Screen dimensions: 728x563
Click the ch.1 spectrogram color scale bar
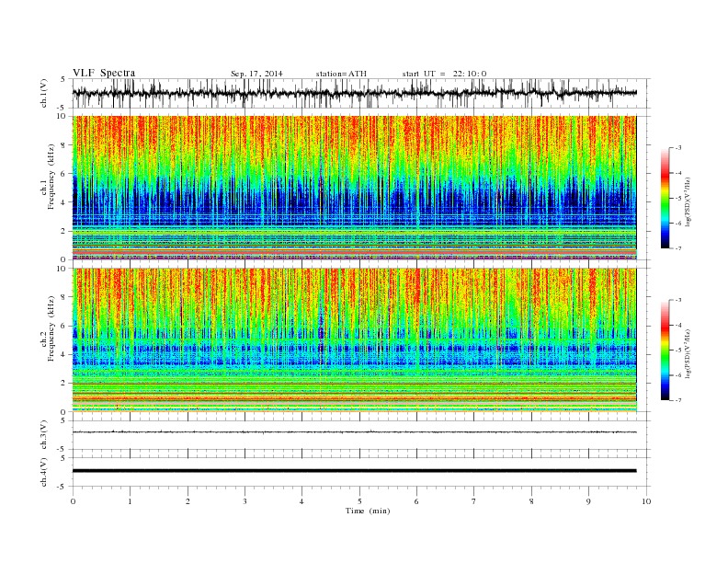(x=665, y=198)
